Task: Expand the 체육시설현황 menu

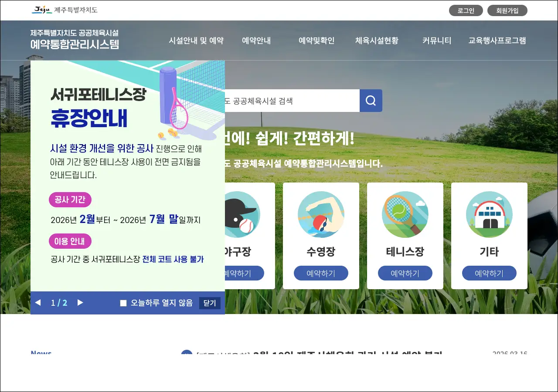Action: pos(377,41)
